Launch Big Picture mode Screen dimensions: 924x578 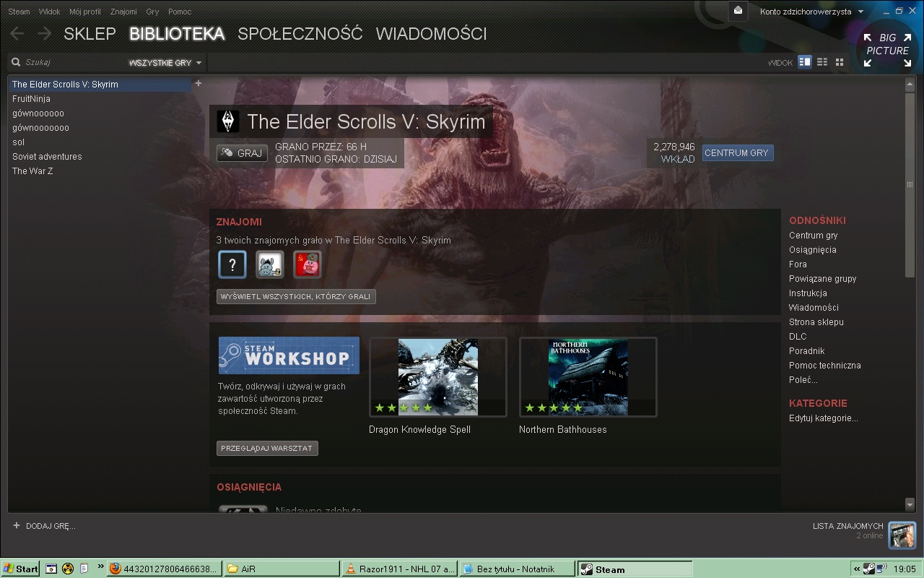coord(887,49)
